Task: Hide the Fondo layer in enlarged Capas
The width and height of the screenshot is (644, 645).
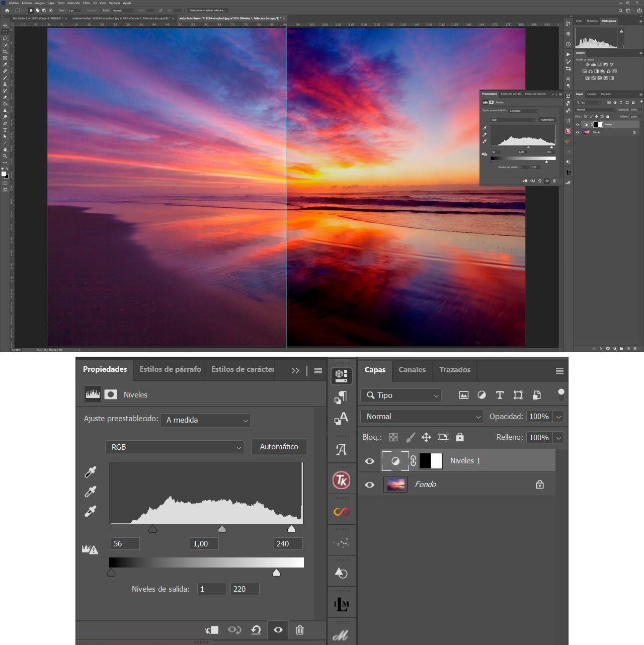Action: [369, 485]
